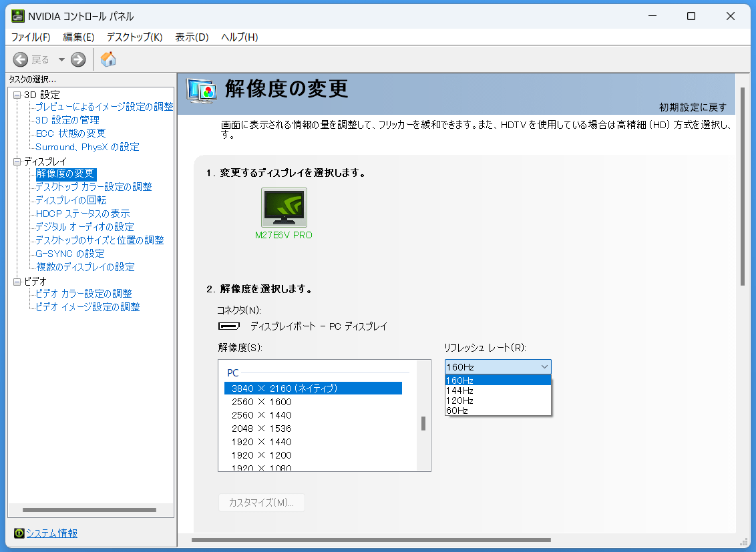
Task: Collapse the ビデオ tree node
Action: 17,282
